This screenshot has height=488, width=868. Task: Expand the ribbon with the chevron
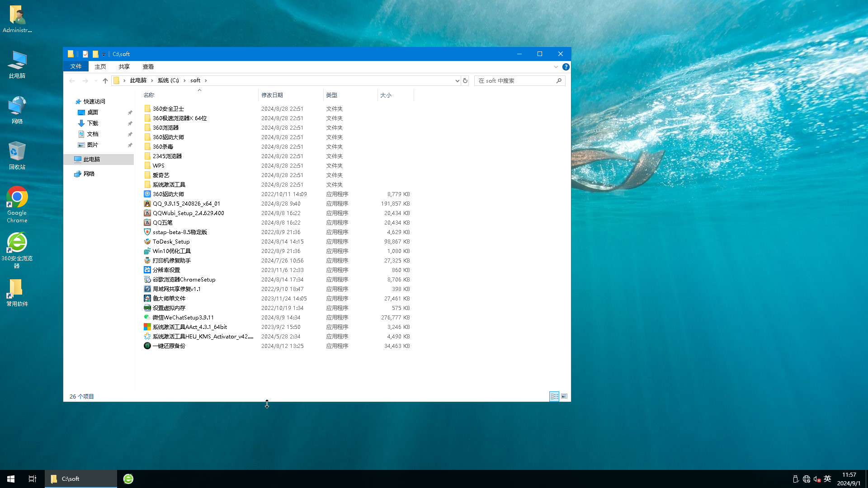(556, 67)
